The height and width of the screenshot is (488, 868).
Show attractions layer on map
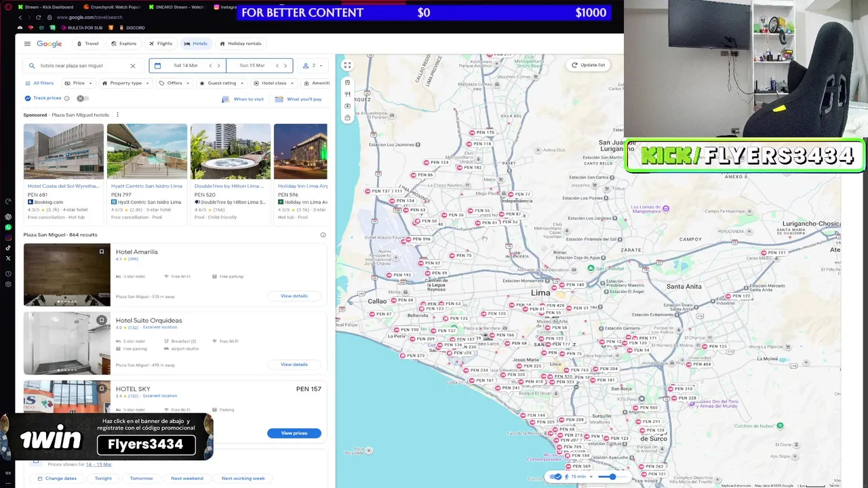pyautogui.click(x=347, y=106)
